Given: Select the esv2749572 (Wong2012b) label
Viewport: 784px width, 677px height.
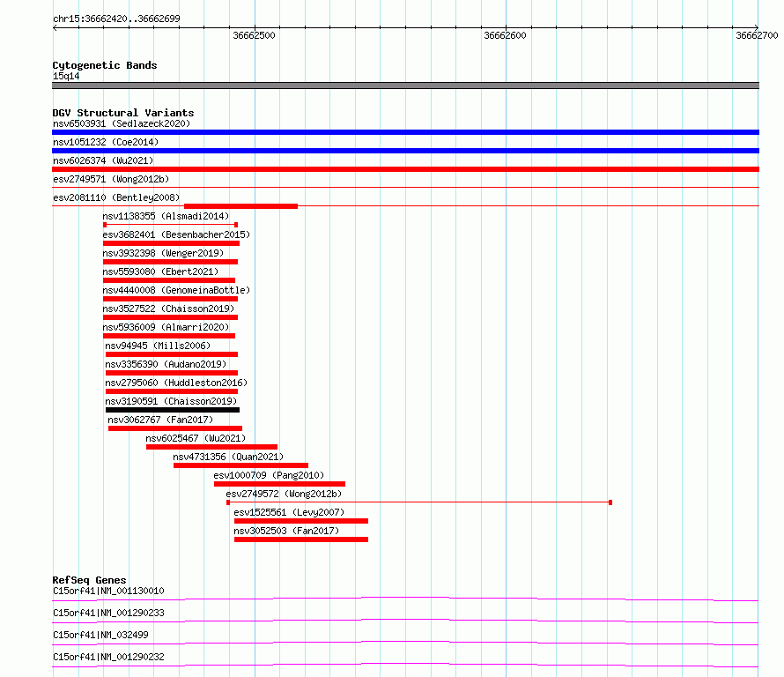Looking at the screenshot, I should (284, 494).
